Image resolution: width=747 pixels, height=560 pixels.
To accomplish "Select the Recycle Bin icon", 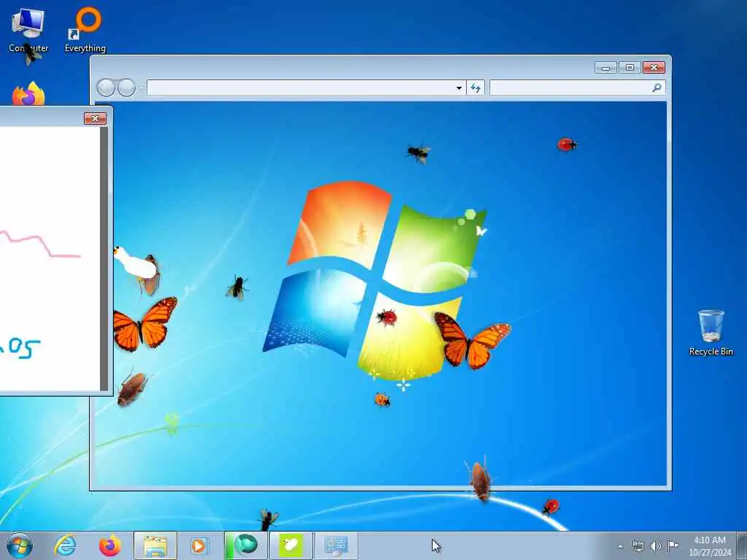I will click(711, 332).
